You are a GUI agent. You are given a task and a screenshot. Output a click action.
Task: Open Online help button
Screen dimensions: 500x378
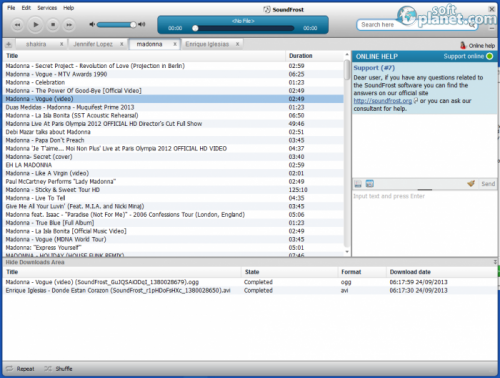click(x=477, y=45)
